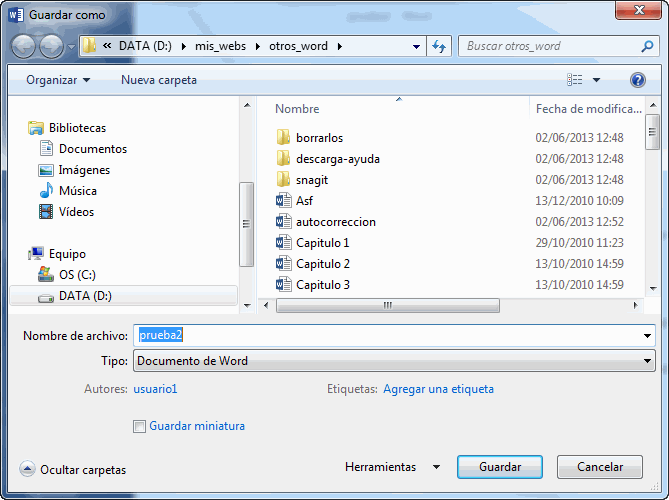Click the back navigation arrow button
The image size is (669, 500).
(x=23, y=46)
